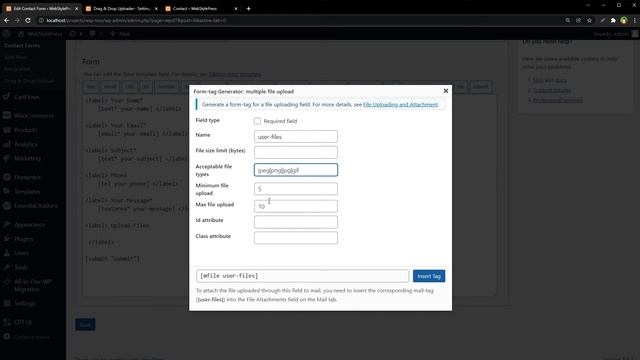Open the tab search dropdown arrow

(588, 5)
